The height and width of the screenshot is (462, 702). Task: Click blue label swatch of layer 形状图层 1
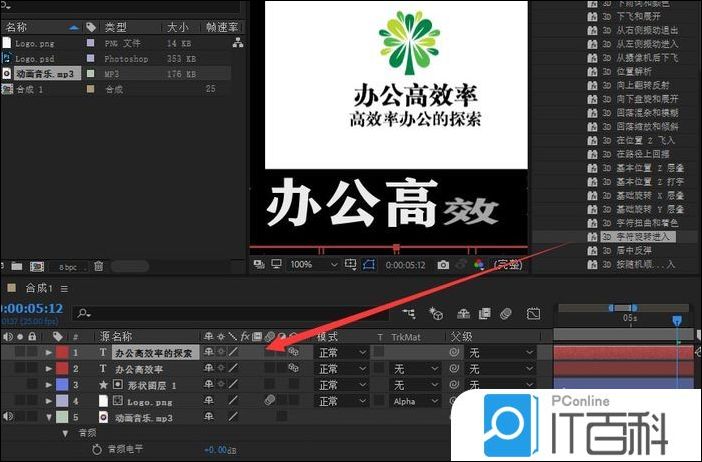pos(62,385)
